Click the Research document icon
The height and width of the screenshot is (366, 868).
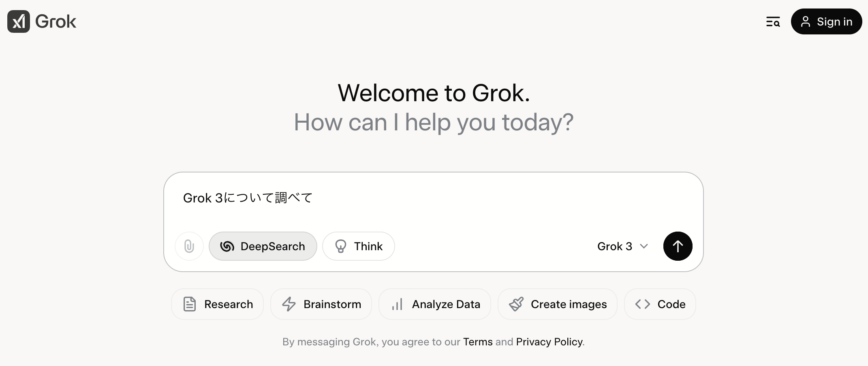tap(190, 304)
